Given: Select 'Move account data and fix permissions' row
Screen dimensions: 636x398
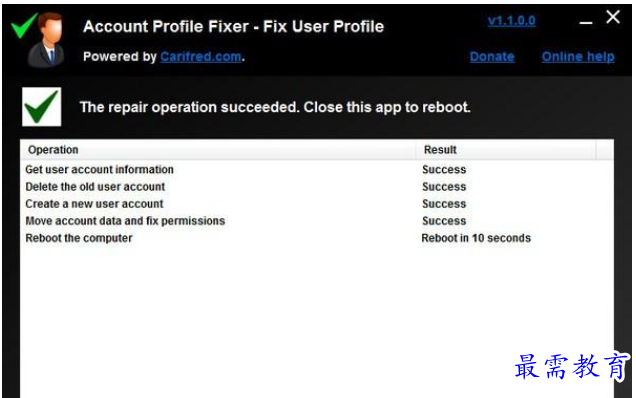Looking at the screenshot, I should click(316, 221).
